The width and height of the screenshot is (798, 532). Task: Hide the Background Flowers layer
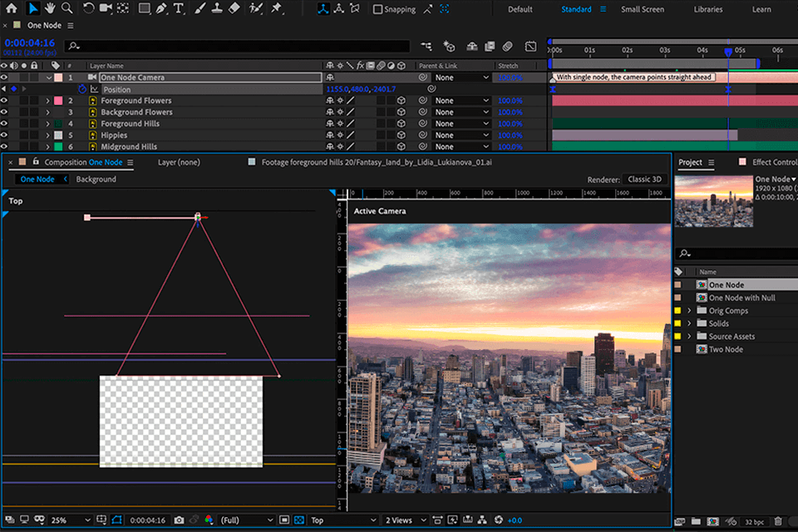click(x=4, y=112)
